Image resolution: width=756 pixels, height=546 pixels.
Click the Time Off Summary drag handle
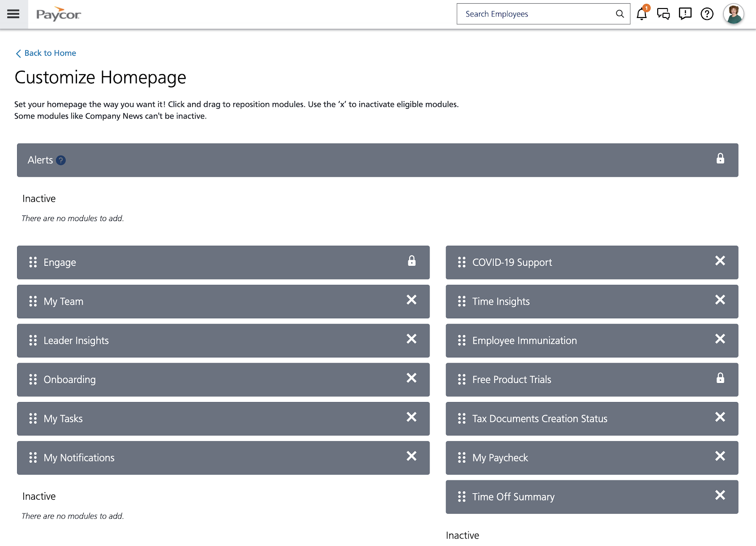click(462, 497)
